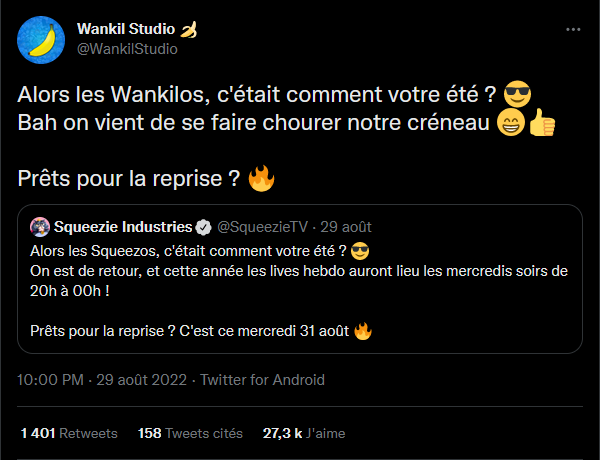Screen dimensions: 600x460
Task: Open the Squeezie Industries quoted account name
Action: coord(123,227)
